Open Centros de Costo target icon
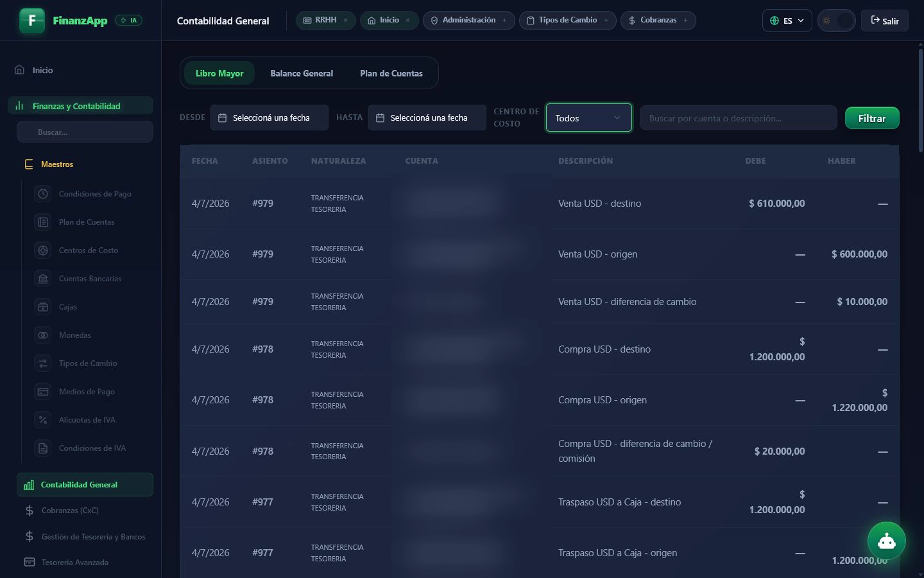924x578 pixels. click(x=43, y=250)
